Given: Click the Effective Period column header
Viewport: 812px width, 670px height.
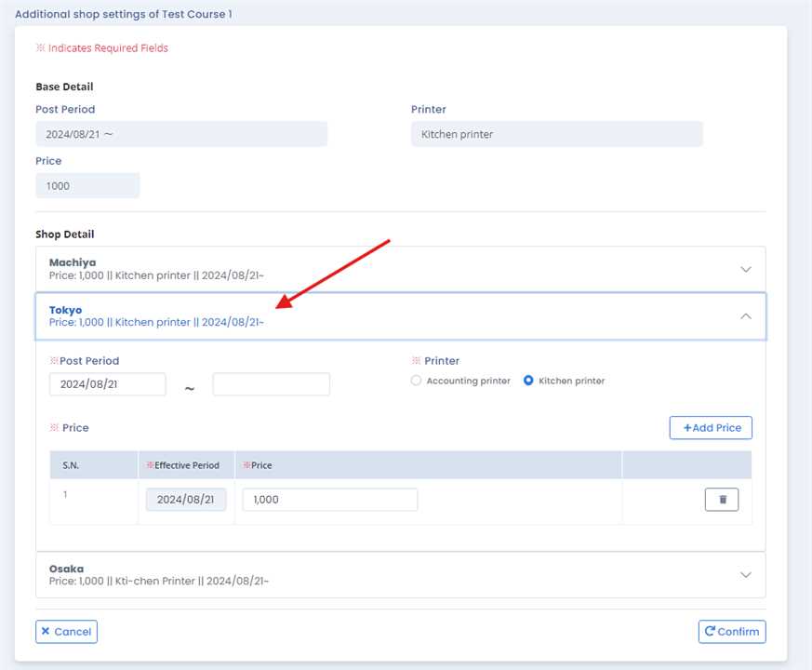Looking at the screenshot, I should click(186, 465).
